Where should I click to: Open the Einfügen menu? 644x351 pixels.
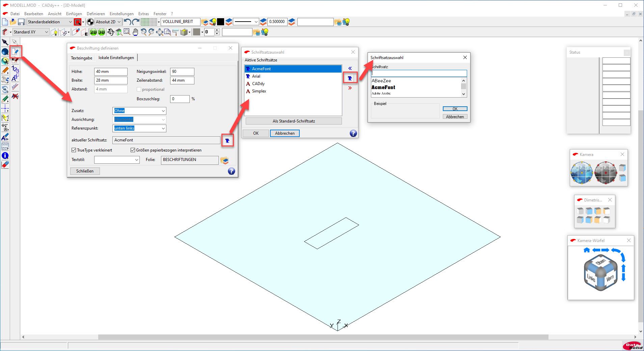click(x=74, y=14)
